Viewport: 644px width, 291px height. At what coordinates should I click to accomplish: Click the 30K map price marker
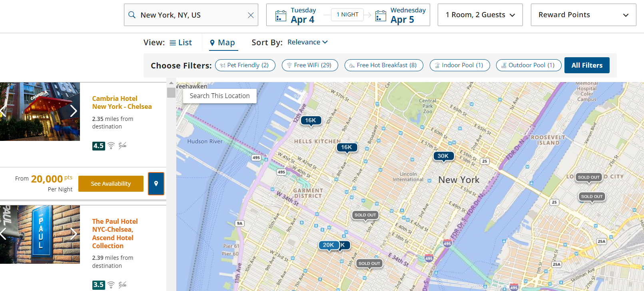pyautogui.click(x=443, y=156)
